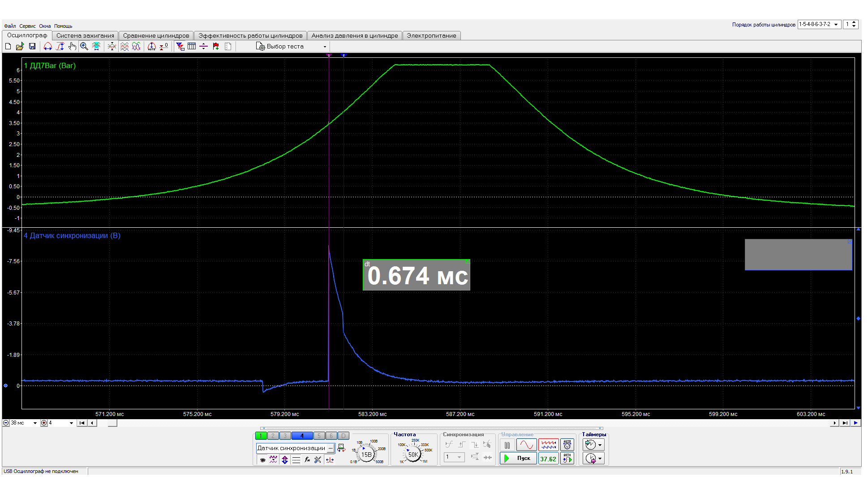The image size is (868, 477).
Task: Open oscillogram file with folder icon
Action: tap(20, 46)
